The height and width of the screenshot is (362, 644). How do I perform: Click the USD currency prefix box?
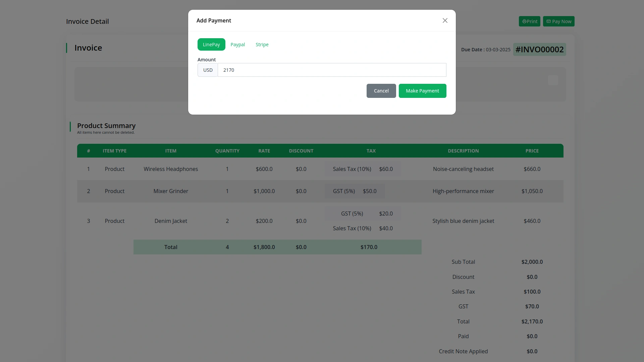point(208,70)
